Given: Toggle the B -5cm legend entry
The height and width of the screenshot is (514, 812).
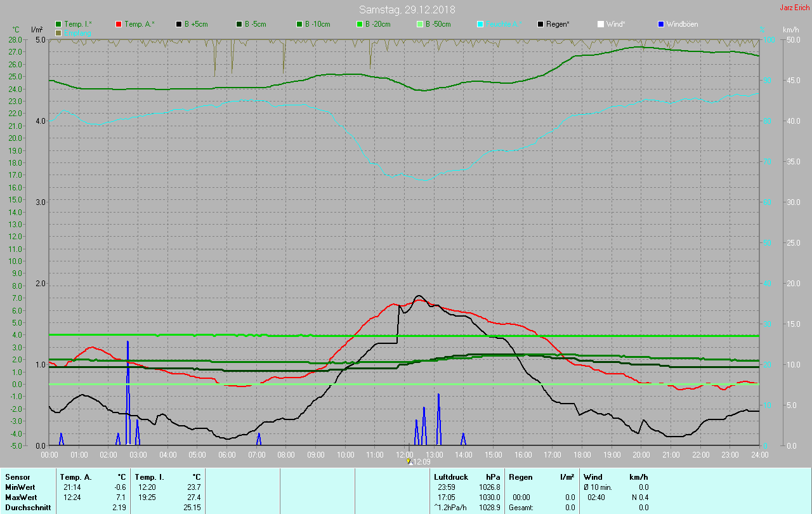Looking at the screenshot, I should [x=239, y=24].
